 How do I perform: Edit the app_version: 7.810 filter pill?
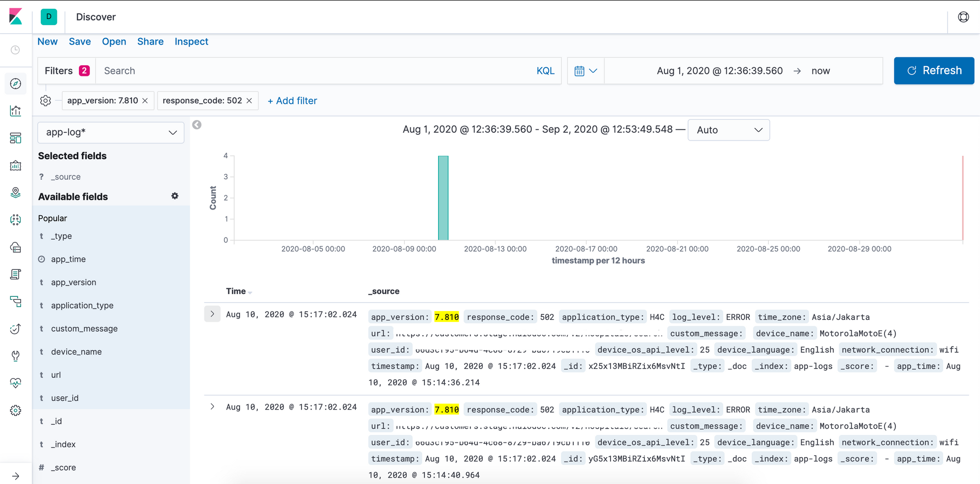point(102,100)
